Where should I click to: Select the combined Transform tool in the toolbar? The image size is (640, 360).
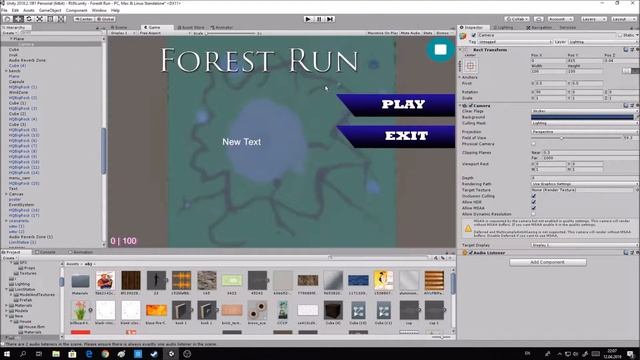[x=61, y=19]
